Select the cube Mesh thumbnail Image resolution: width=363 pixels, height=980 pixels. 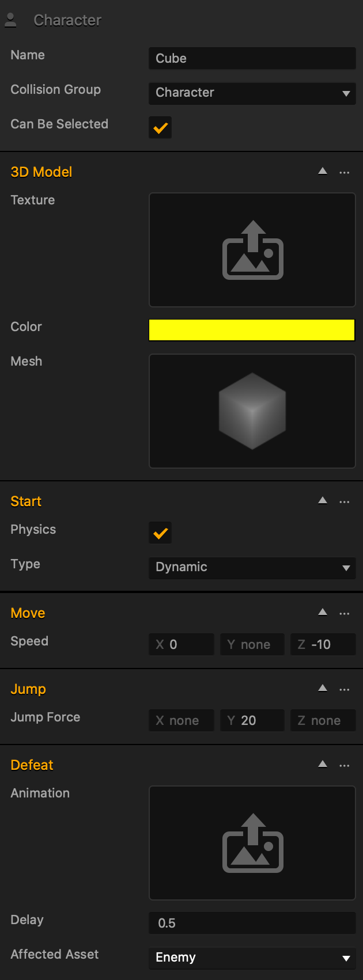coord(252,411)
